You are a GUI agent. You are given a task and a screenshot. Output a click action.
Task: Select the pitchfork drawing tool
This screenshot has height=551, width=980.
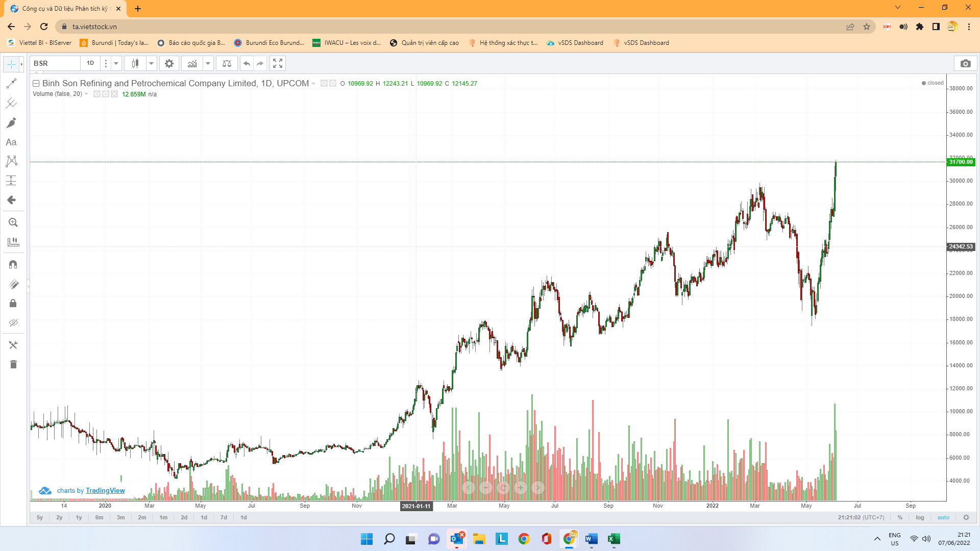[11, 103]
